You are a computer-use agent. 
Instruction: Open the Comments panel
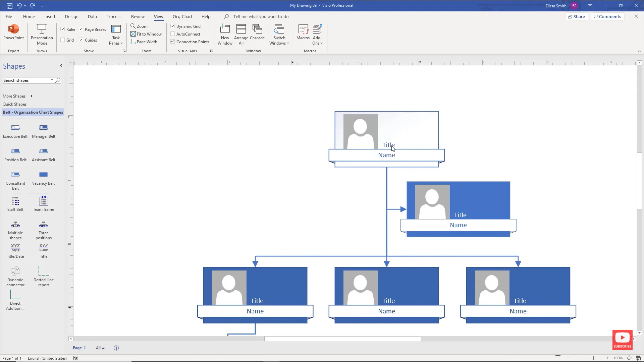607,16
